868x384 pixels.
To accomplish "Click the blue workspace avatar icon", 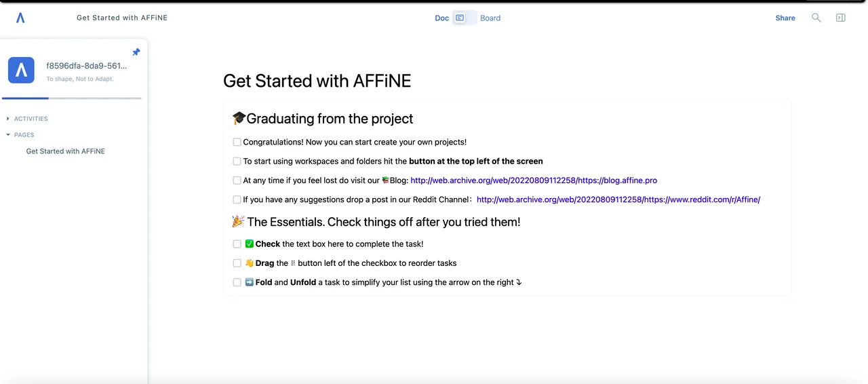I will pyautogui.click(x=21, y=70).
